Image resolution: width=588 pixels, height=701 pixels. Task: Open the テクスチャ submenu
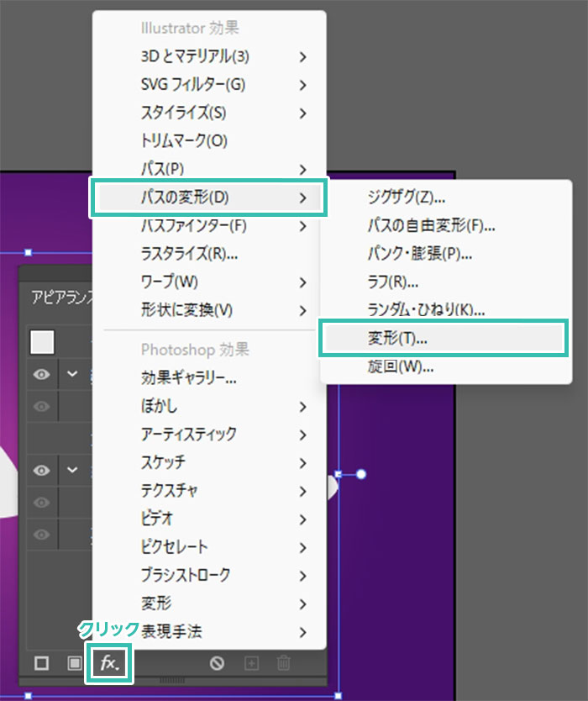click(209, 491)
